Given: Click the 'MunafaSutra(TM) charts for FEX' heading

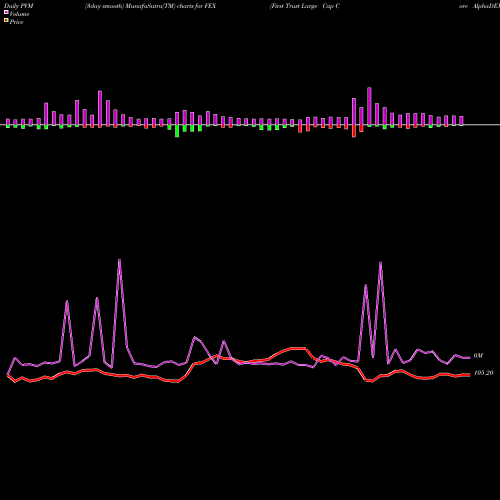Looking at the screenshot, I should [171, 6].
